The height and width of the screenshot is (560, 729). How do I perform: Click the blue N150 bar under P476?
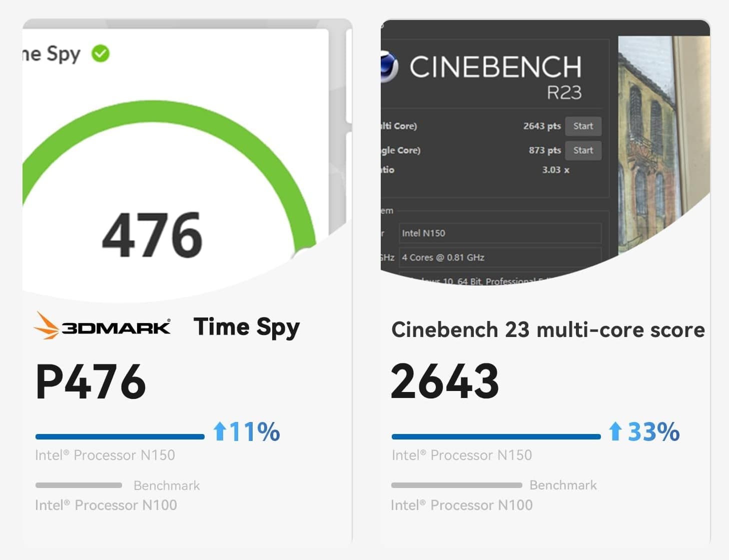(x=120, y=436)
